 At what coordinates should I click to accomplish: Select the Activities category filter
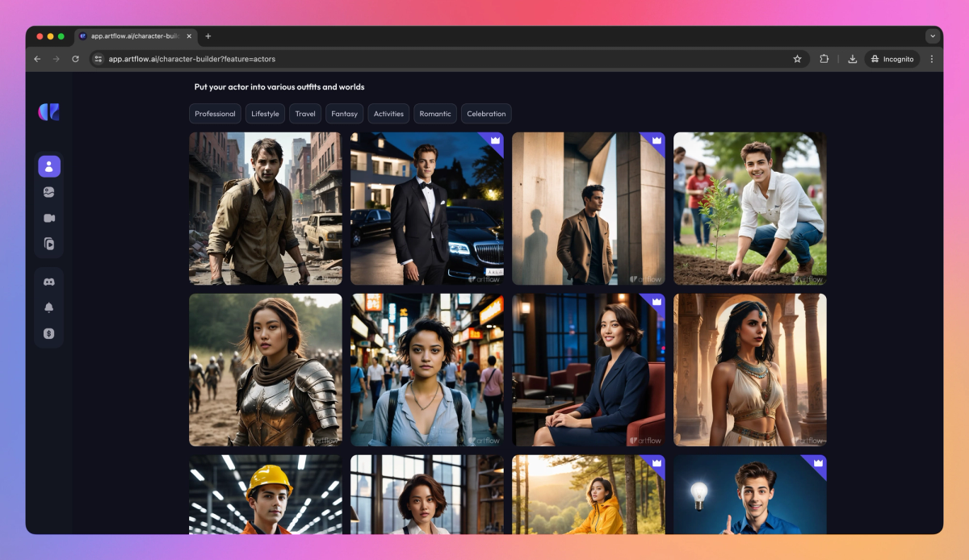tap(388, 114)
